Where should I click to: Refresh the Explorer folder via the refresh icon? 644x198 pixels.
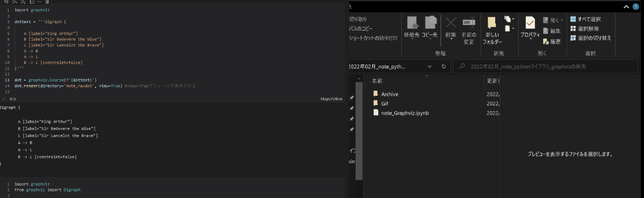444,66
